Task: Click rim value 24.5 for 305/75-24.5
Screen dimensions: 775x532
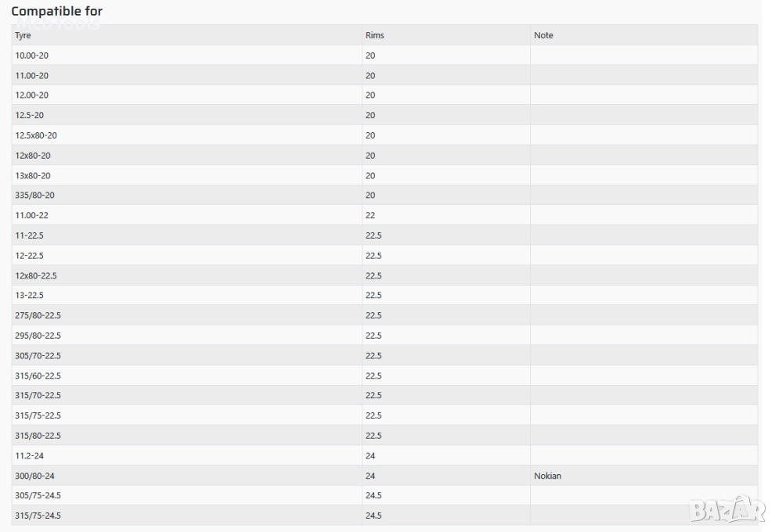Action: (373, 495)
